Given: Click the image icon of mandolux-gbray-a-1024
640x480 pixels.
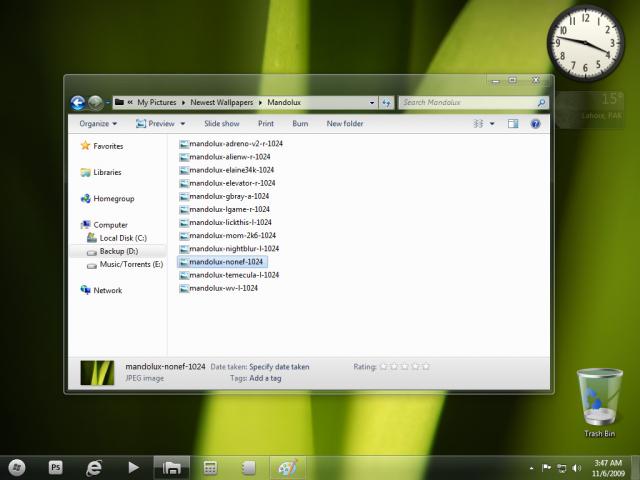Looking at the screenshot, I should pos(184,196).
